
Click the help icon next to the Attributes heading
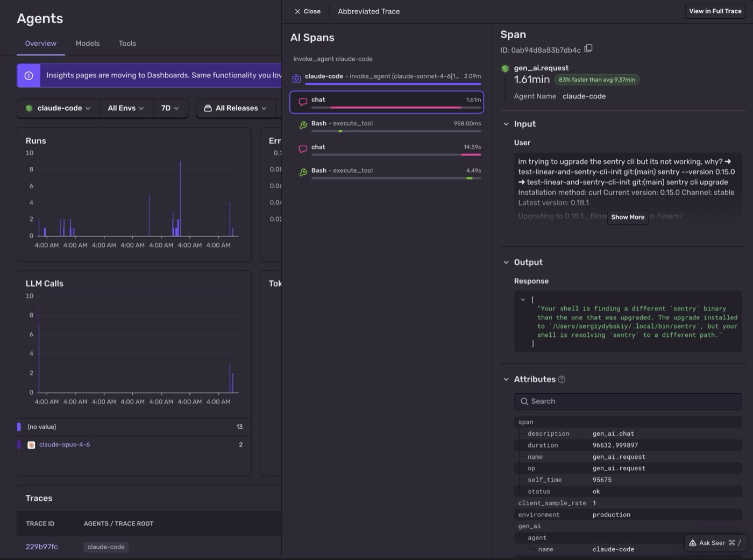coord(562,379)
